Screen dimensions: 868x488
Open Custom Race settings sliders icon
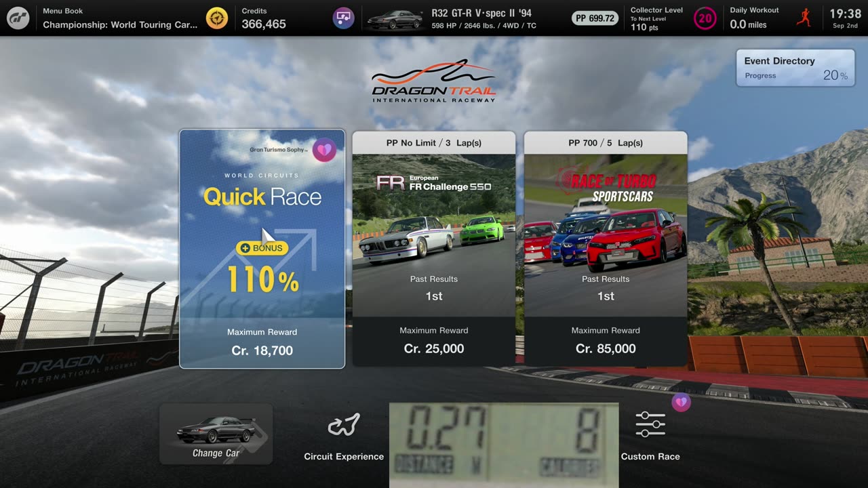[650, 425]
